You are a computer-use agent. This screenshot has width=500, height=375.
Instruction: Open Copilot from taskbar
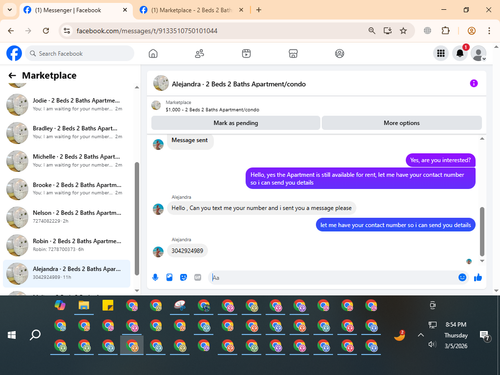pos(60,305)
